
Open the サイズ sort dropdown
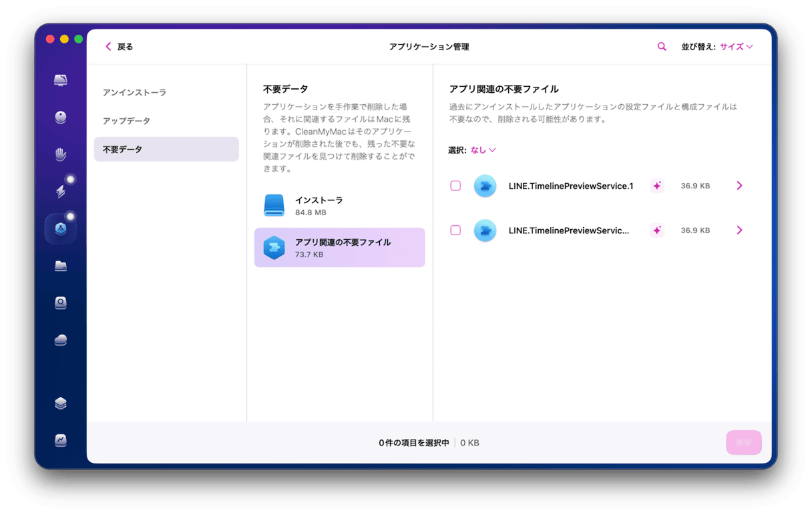pos(737,47)
